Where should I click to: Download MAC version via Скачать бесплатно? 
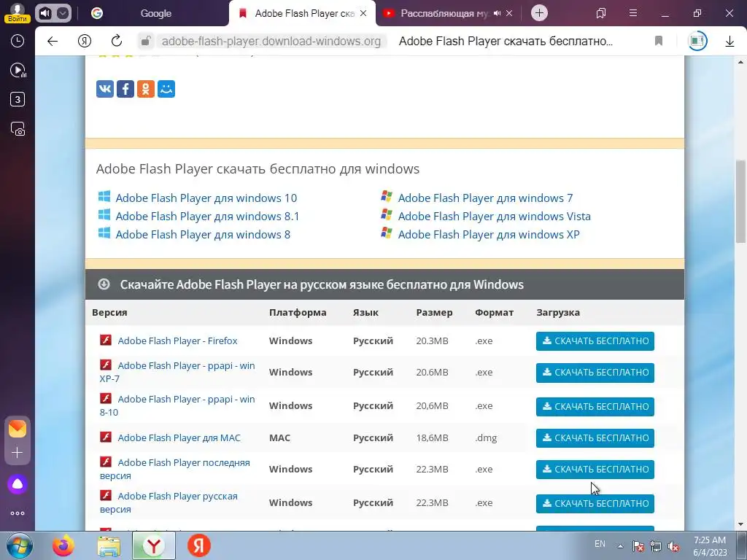[x=595, y=438]
